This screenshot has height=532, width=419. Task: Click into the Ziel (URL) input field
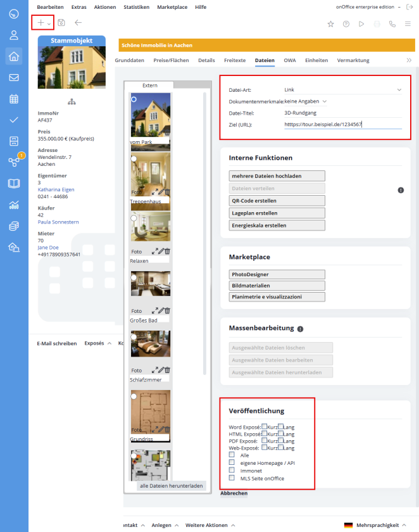pos(342,125)
